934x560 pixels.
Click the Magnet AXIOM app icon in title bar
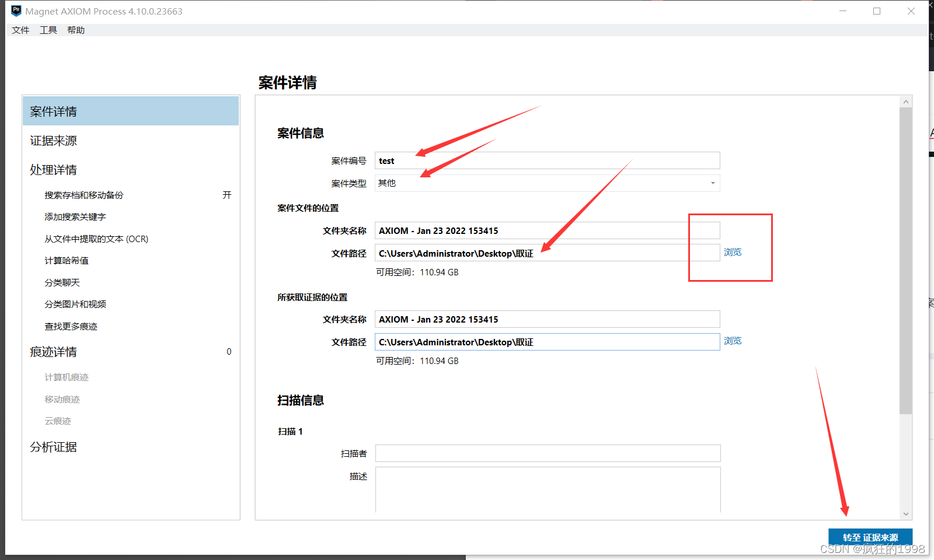click(16, 10)
